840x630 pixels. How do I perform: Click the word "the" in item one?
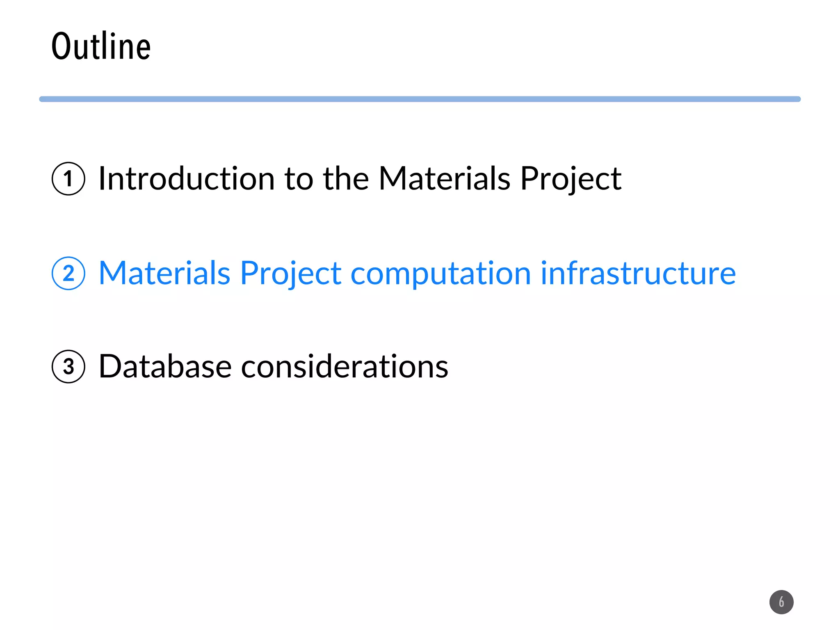[346, 179]
